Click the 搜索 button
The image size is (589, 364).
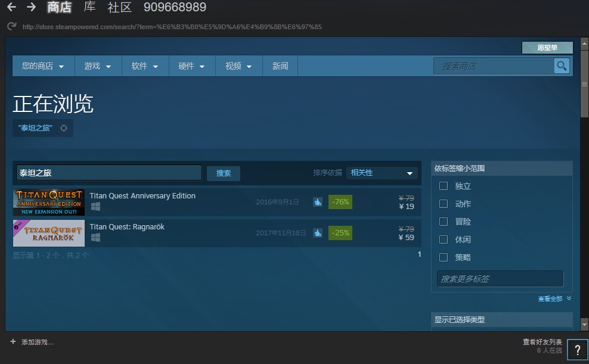(224, 173)
